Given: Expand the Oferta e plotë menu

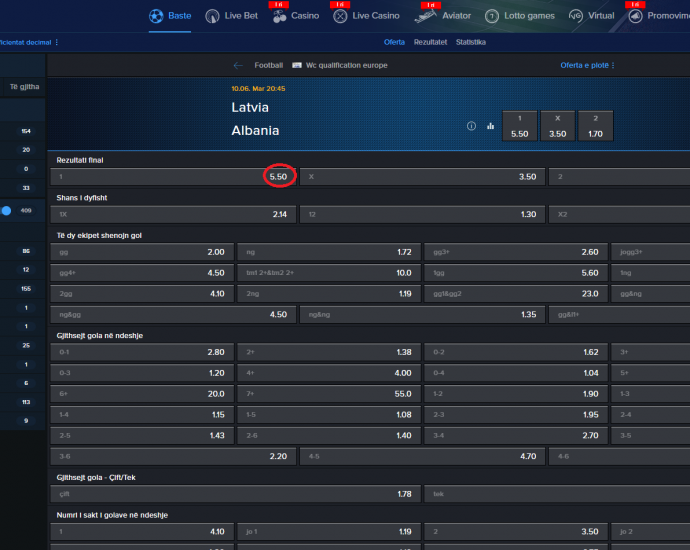Looking at the screenshot, I should pyautogui.click(x=587, y=65).
